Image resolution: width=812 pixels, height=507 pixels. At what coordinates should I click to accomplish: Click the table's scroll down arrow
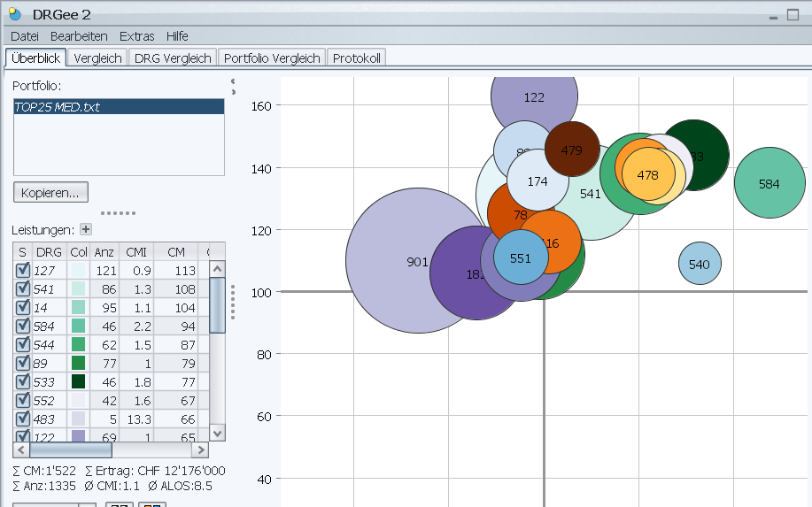pos(217,433)
